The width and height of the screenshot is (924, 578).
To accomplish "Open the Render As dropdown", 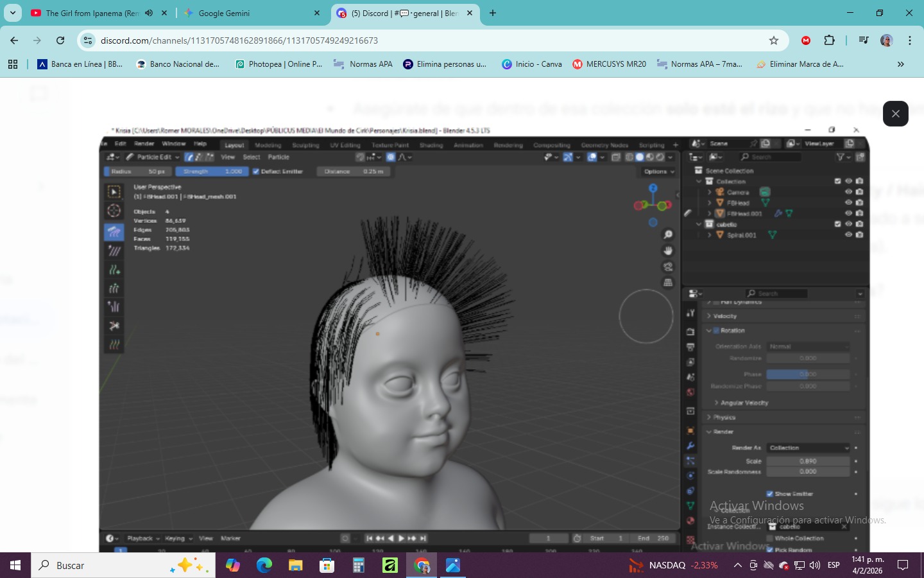I will tap(808, 448).
